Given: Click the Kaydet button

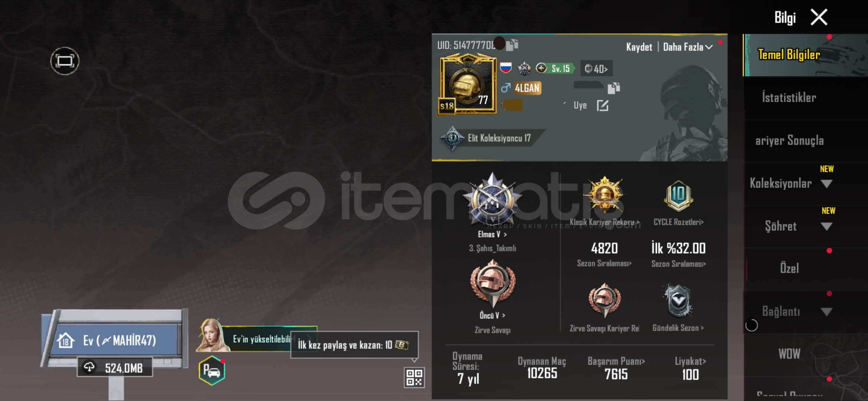Looking at the screenshot, I should (x=639, y=47).
